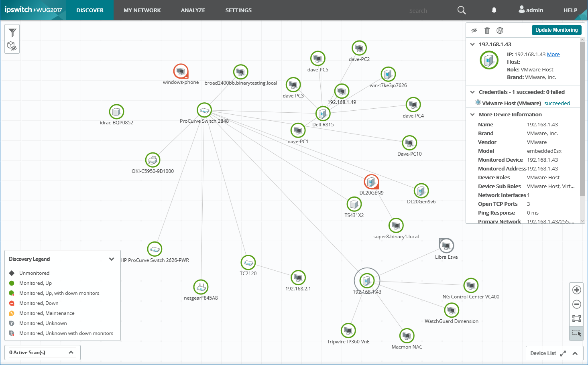Screen dimensions: 588x365
Task: Select the Libra Esva unknown node
Action: 446,246
